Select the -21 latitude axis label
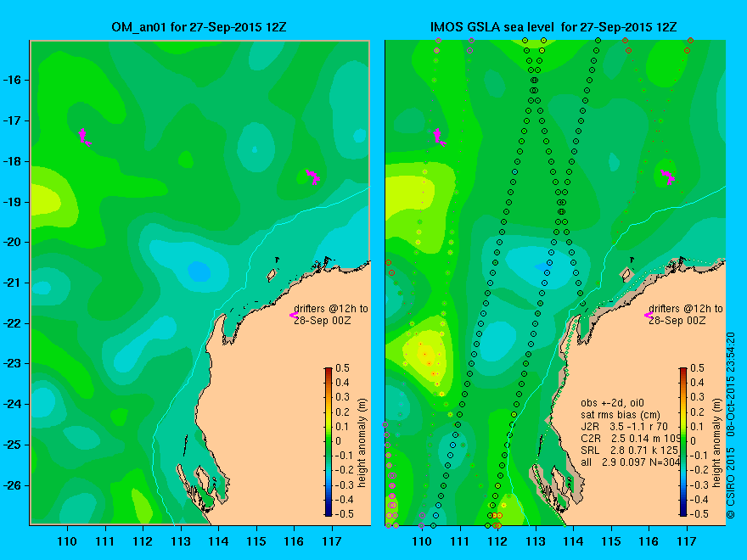The image size is (747, 560). [14, 283]
